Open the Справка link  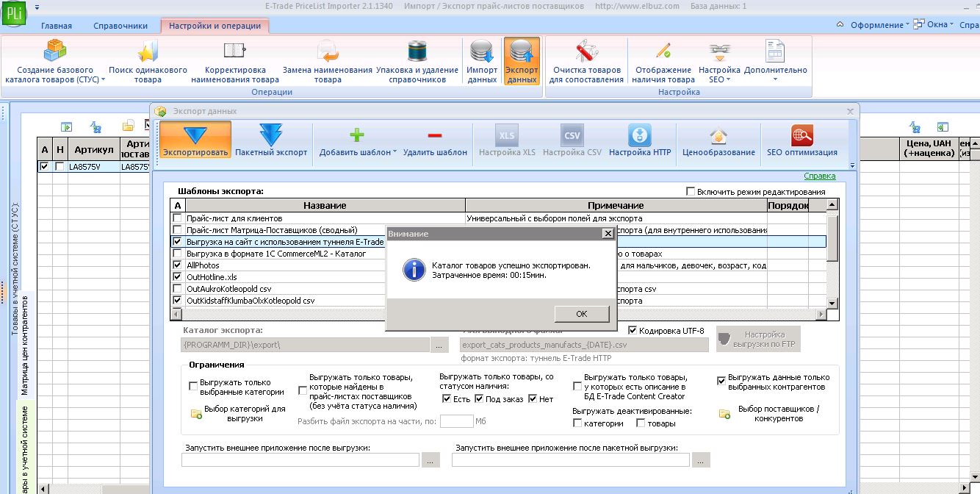click(x=819, y=176)
